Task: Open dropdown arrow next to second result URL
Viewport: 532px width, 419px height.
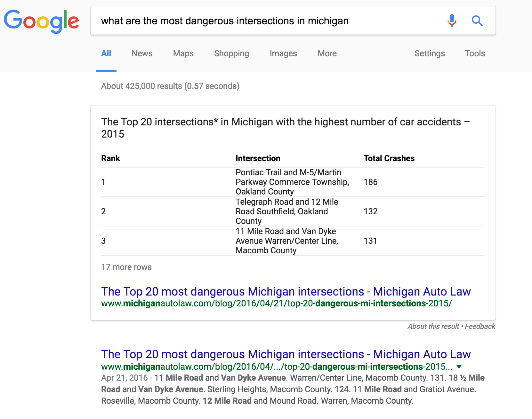Action: pyautogui.click(x=459, y=367)
